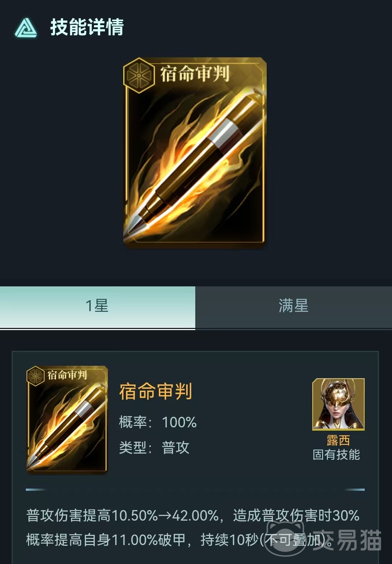Click the hexagon emblem on the large card
392x564 pixels.
click(139, 75)
